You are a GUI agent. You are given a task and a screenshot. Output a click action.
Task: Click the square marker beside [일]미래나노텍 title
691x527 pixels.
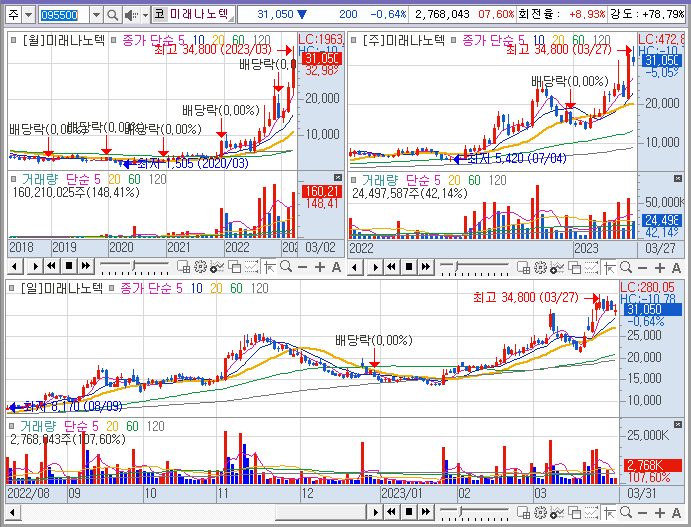pyautogui.click(x=12, y=288)
